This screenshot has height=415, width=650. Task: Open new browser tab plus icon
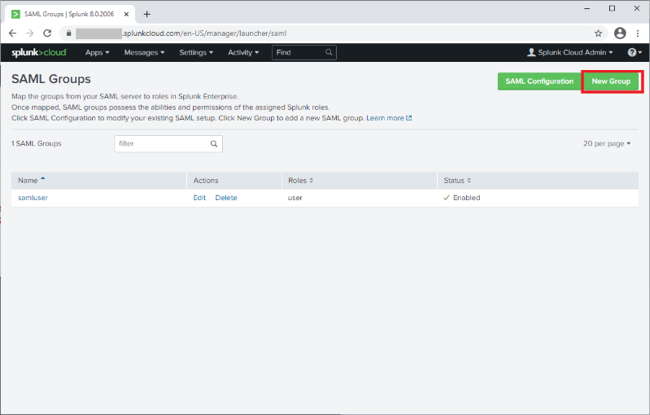147,14
